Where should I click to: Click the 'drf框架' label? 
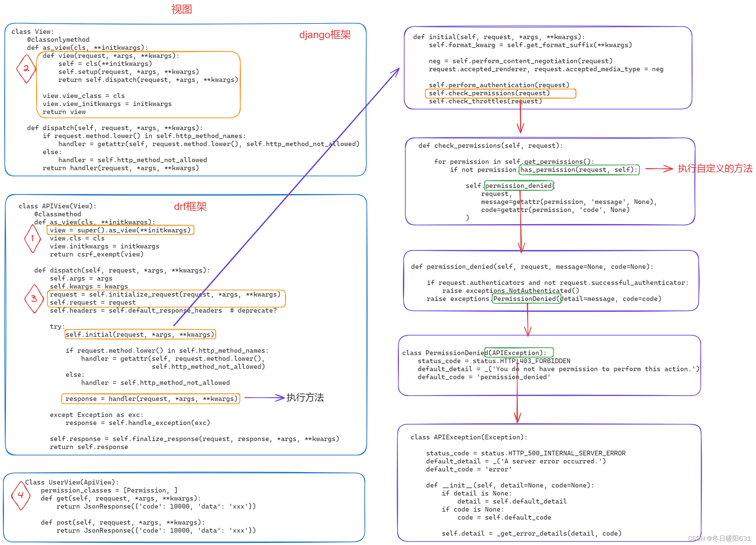(190, 207)
